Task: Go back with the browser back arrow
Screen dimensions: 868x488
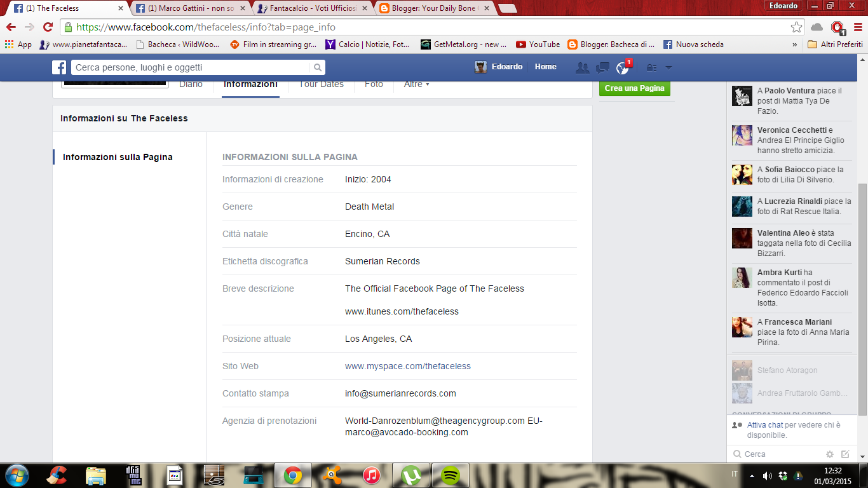Action: click(x=11, y=27)
